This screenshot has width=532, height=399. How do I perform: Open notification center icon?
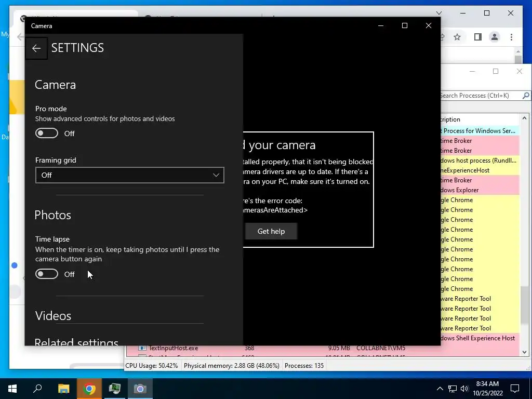pos(515,389)
